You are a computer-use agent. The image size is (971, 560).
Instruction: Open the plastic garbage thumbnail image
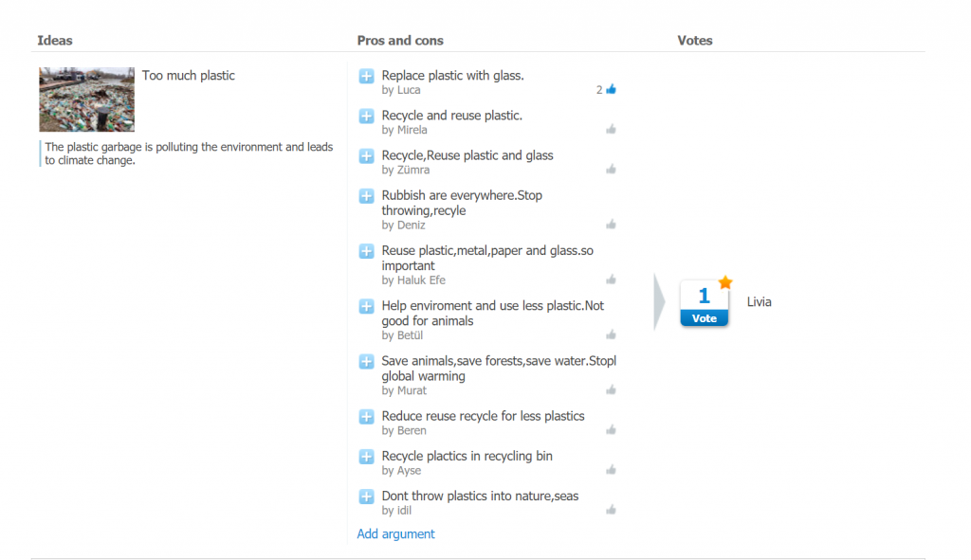tap(86, 99)
